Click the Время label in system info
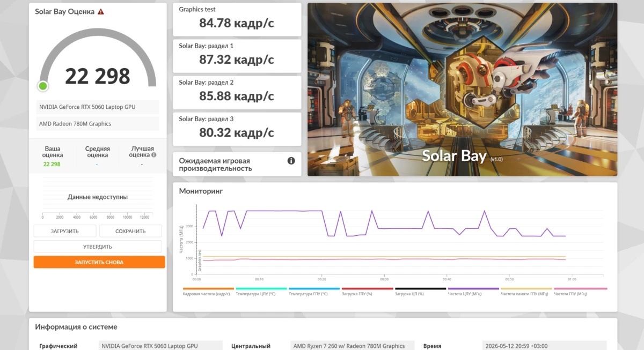This screenshot has height=350, width=644. point(432,346)
